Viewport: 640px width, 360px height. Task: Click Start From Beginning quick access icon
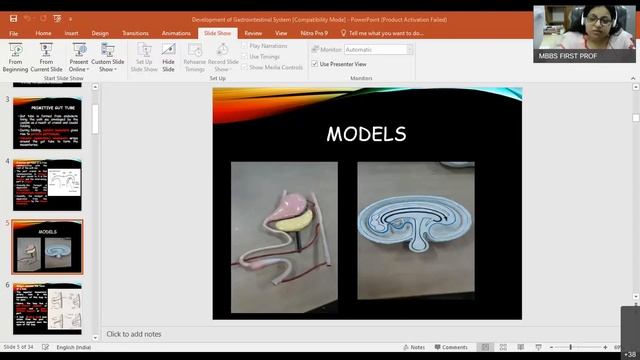pos(57,19)
